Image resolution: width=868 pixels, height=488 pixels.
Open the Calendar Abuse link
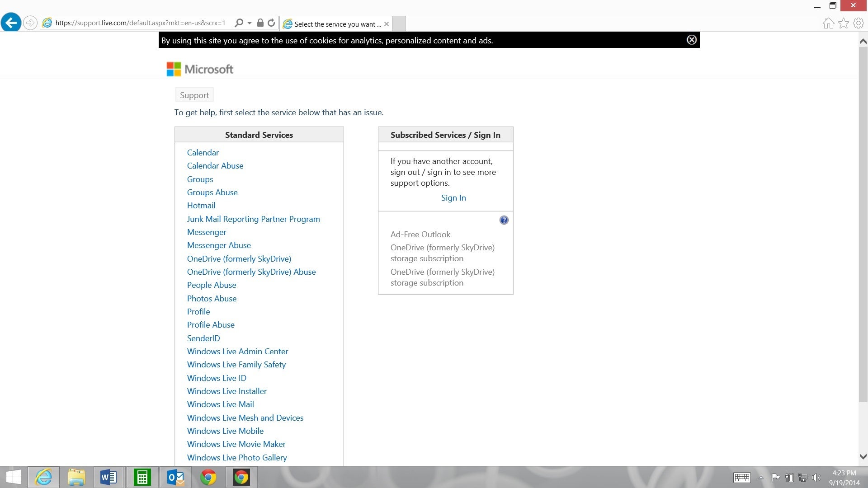tap(215, 166)
